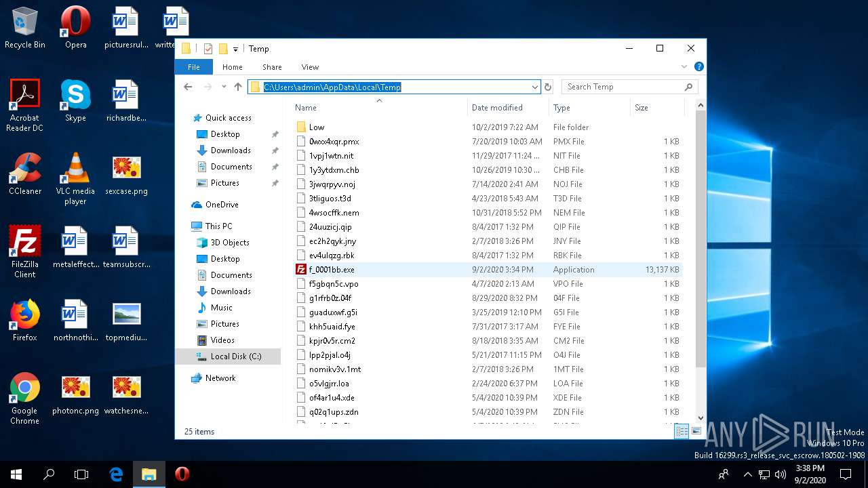Open recent locations dropdown arrow
Image resolution: width=868 pixels, height=488 pixels.
tap(223, 87)
